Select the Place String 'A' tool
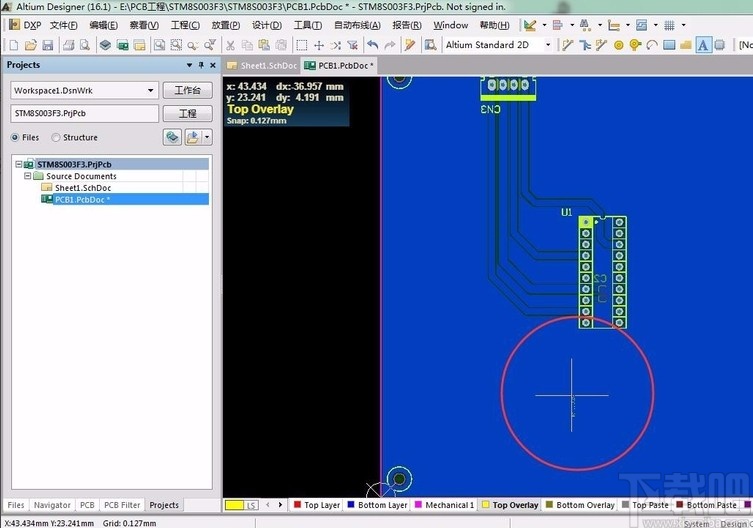 pyautogui.click(x=703, y=45)
